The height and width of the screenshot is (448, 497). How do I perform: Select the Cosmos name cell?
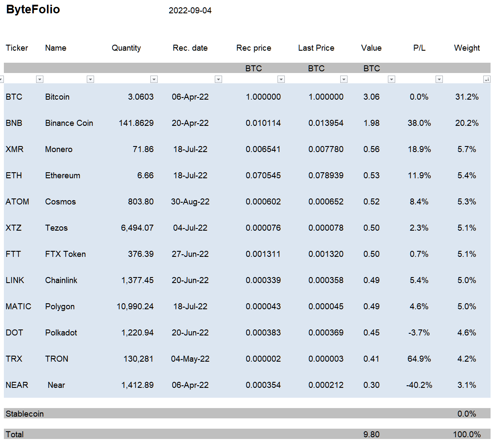coord(61,202)
